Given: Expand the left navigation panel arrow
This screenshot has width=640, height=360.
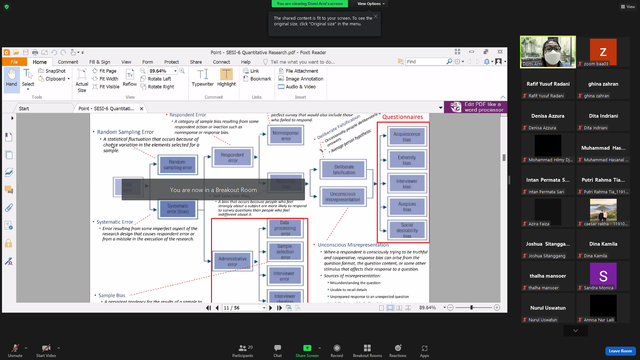Looking at the screenshot, I should click(12, 118).
